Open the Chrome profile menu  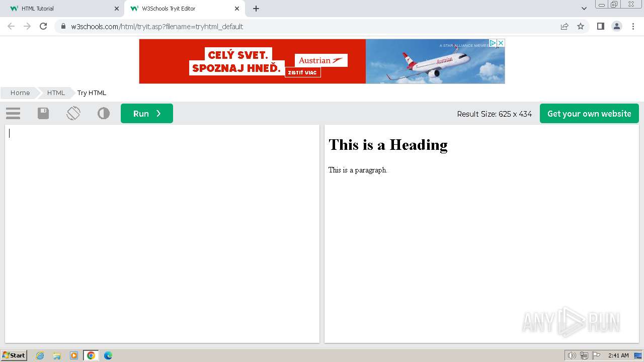click(x=617, y=26)
